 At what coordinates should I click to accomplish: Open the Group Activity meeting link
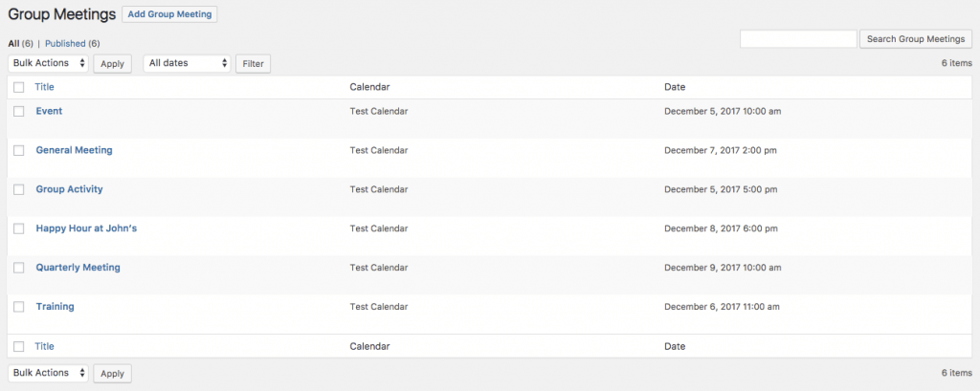point(69,189)
